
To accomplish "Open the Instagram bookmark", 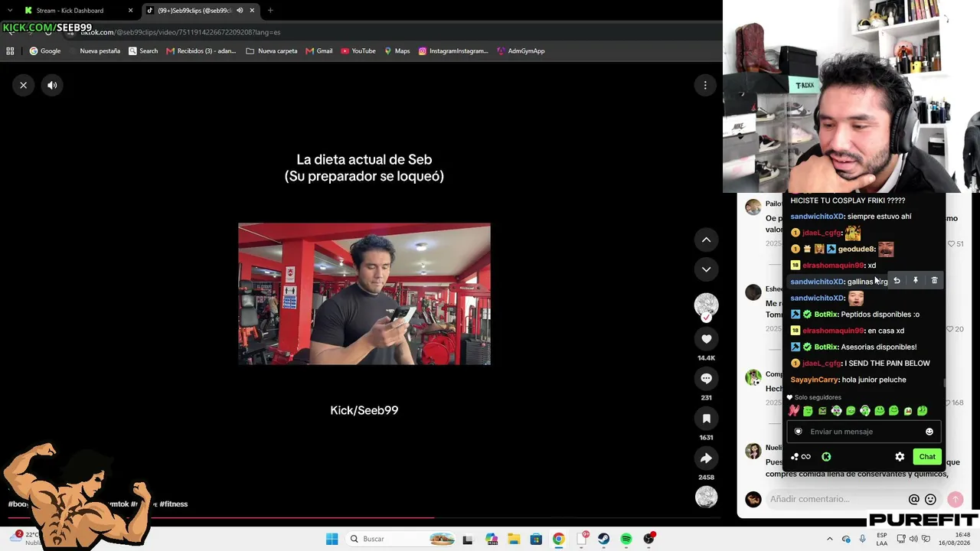I will pos(453,51).
